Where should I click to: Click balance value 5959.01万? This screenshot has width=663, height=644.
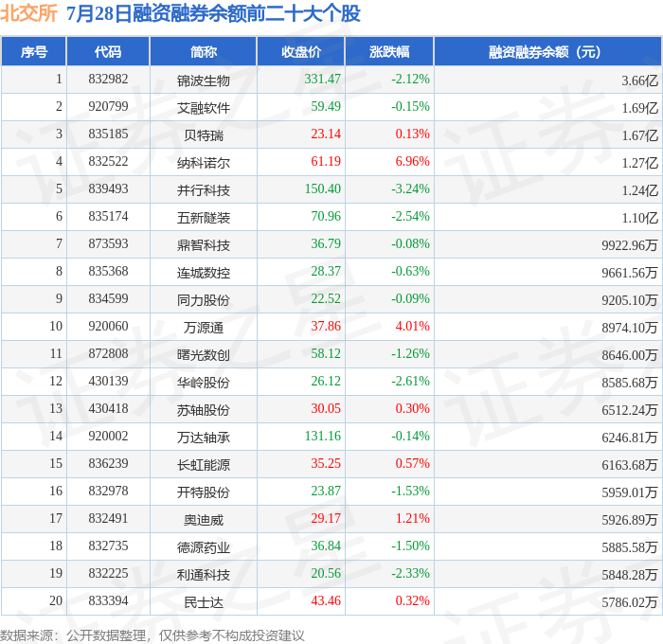630,492
